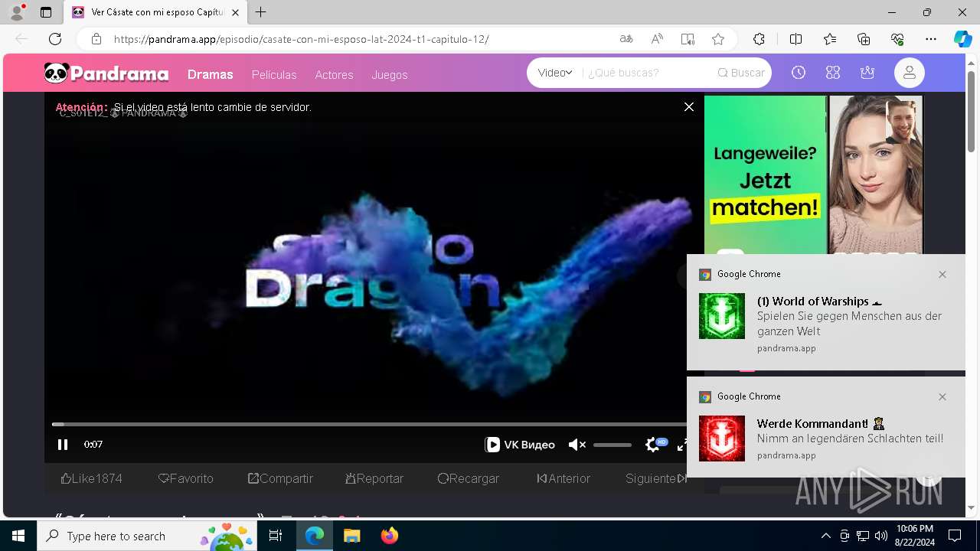The width and height of the screenshot is (980, 551).
Task: Expand the Video search type dropdown
Action: [x=555, y=73]
